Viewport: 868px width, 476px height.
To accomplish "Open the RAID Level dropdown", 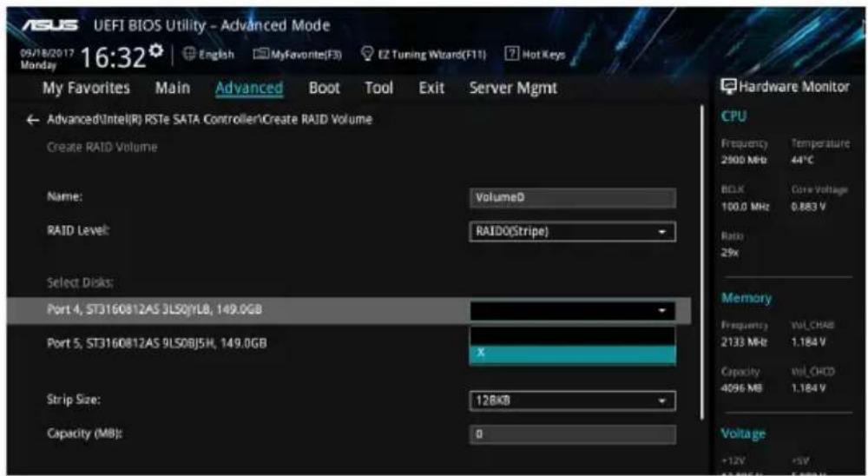I will click(572, 232).
